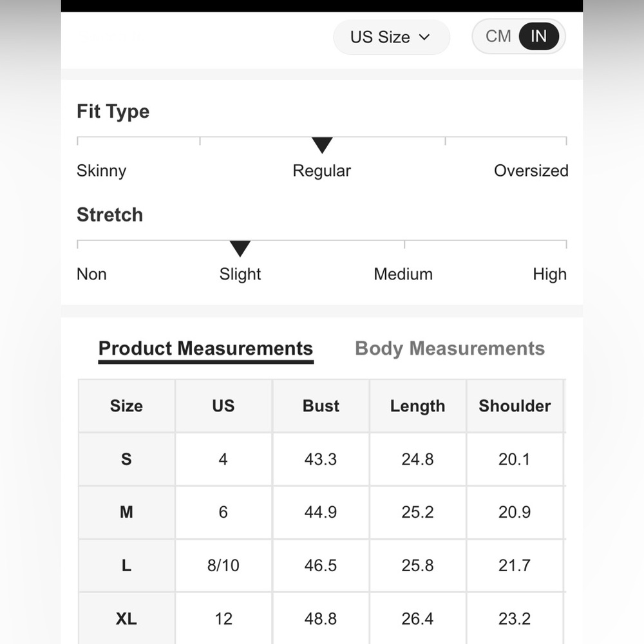Open the US Size dropdown
The image size is (644, 644).
pos(391,37)
